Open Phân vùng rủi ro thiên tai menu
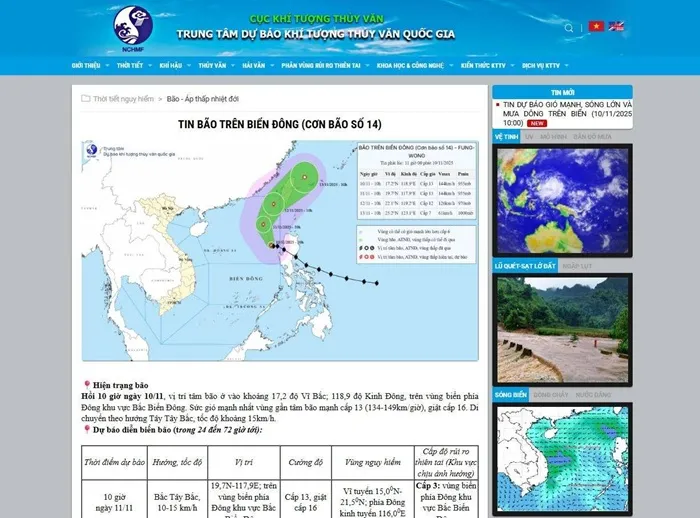The height and width of the screenshot is (518, 700). [x=321, y=65]
